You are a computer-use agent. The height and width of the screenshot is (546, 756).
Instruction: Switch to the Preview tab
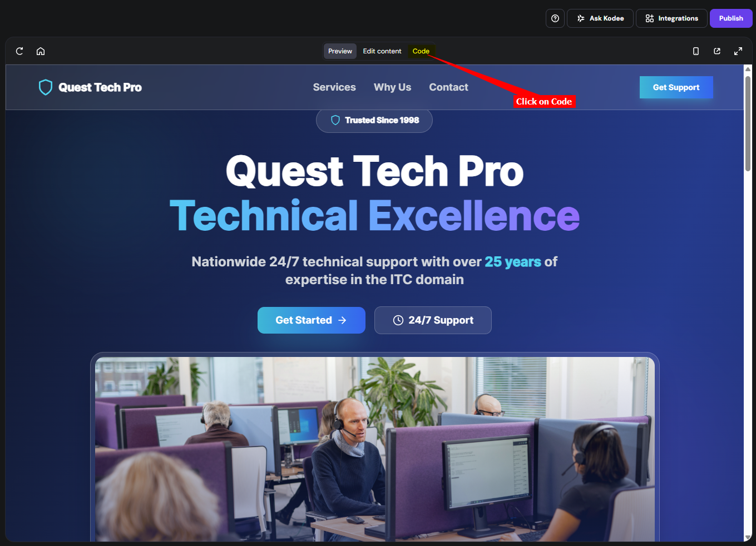pyautogui.click(x=340, y=51)
